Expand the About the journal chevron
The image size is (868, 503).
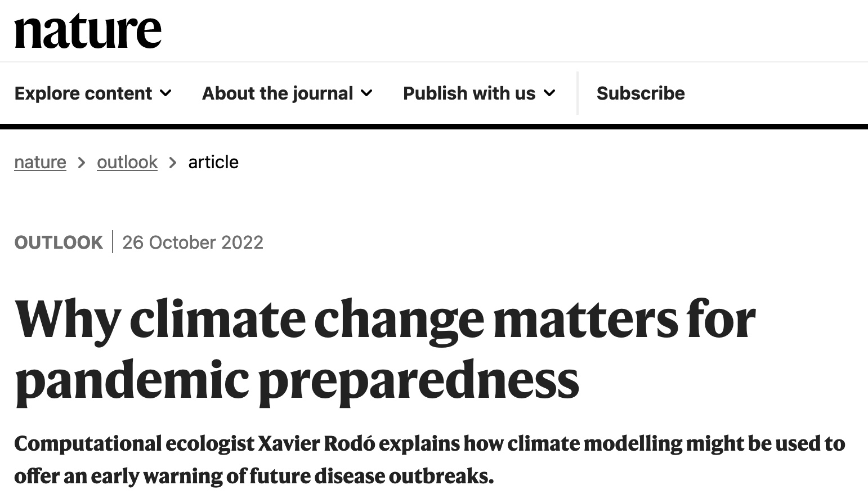(x=366, y=93)
